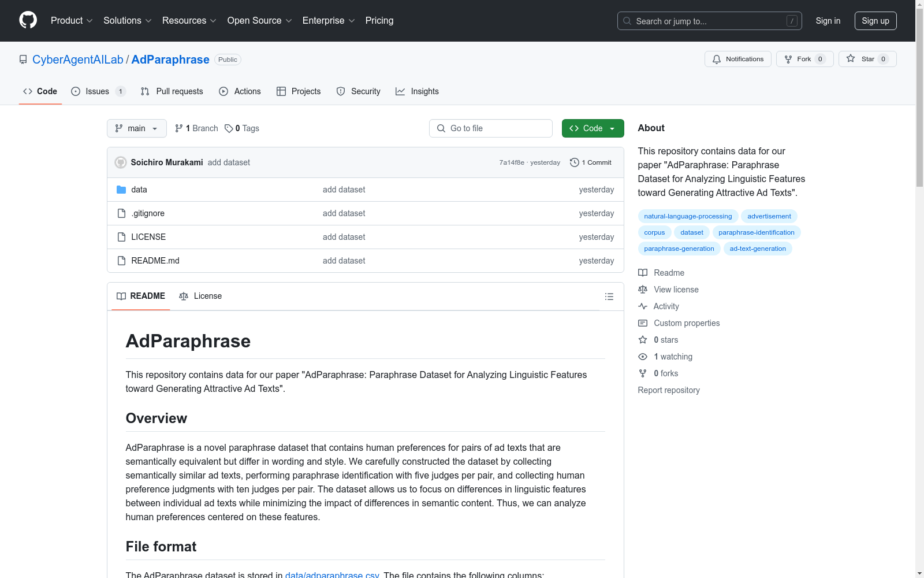The image size is (924, 578).
Task: Click the paraphrase-identification topic tag
Action: [x=757, y=232]
